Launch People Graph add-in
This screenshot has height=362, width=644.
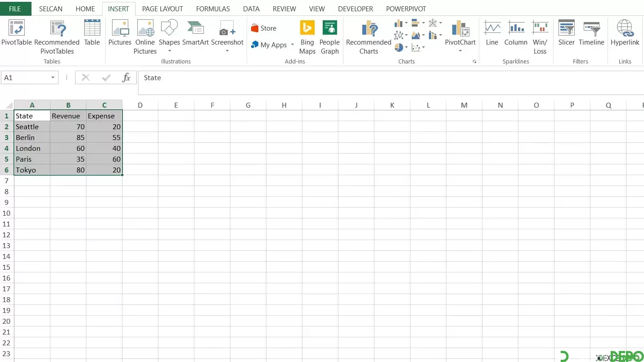click(329, 37)
